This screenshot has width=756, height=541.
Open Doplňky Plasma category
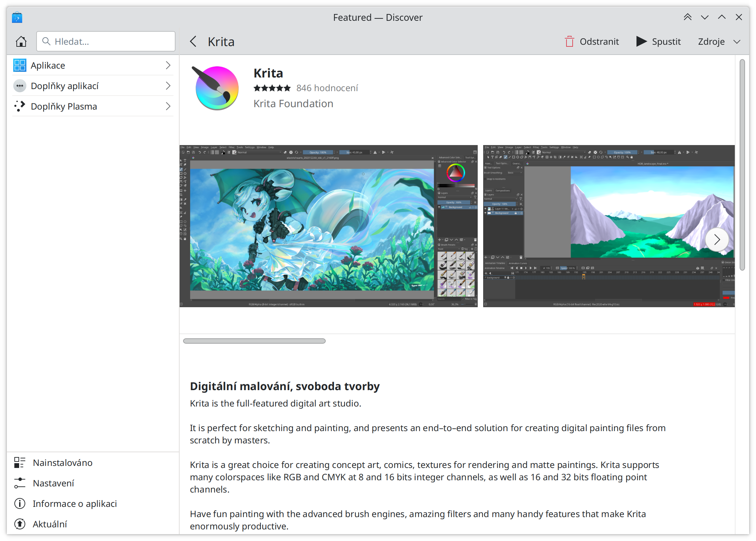point(93,106)
